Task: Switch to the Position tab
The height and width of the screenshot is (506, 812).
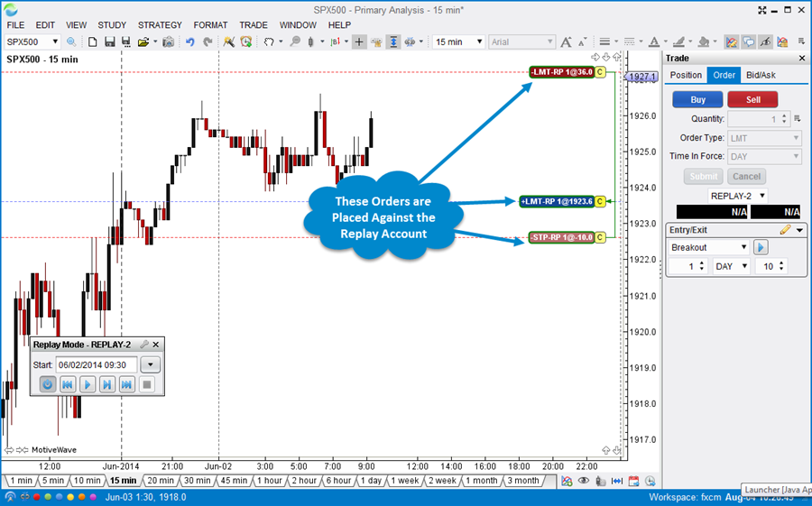Action: (x=686, y=75)
